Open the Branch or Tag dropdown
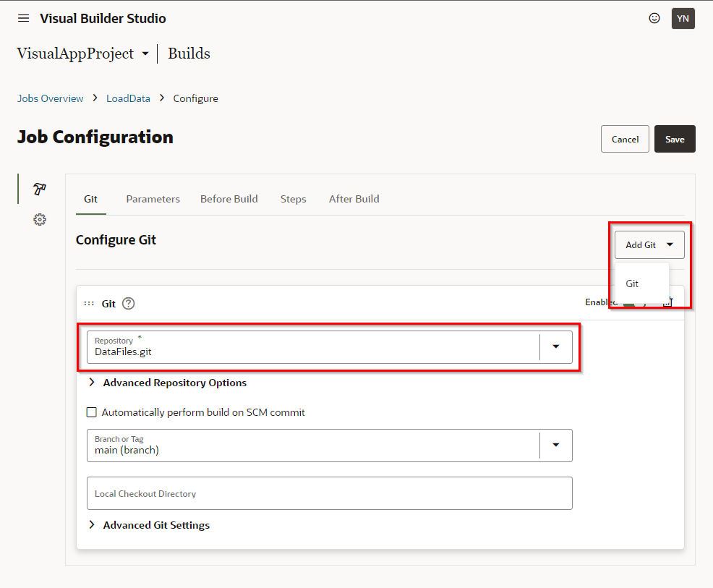Image resolution: width=713 pixels, height=588 pixels. pos(555,446)
